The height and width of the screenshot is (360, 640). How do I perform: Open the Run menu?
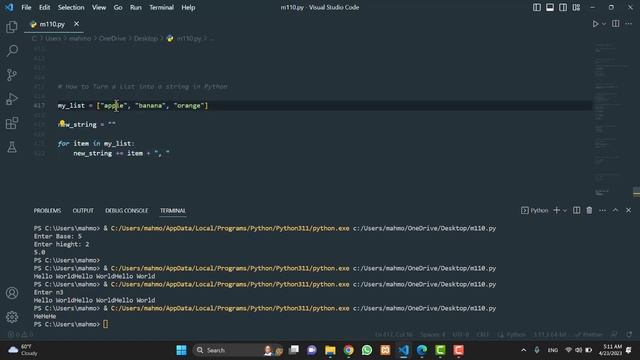click(136, 7)
